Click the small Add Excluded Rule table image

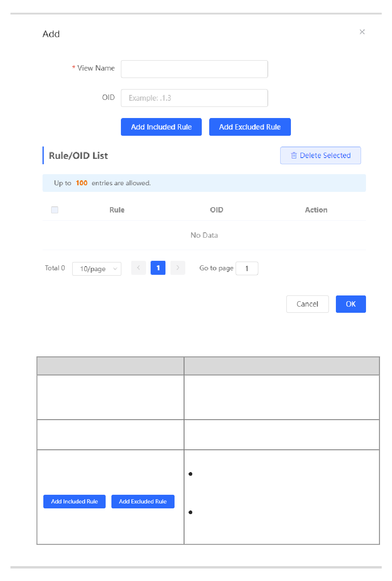(143, 501)
